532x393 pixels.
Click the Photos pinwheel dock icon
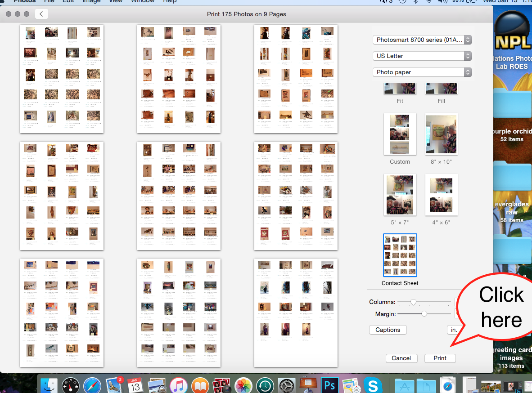click(x=243, y=385)
